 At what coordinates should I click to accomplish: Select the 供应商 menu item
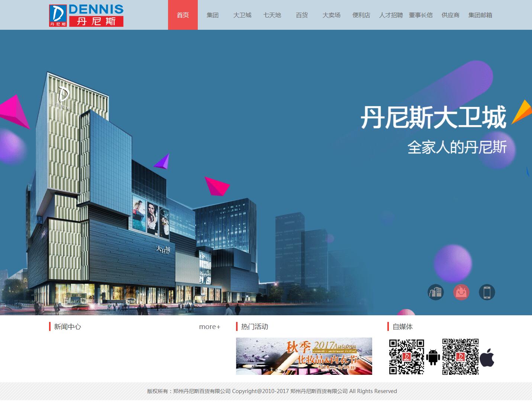pos(451,15)
